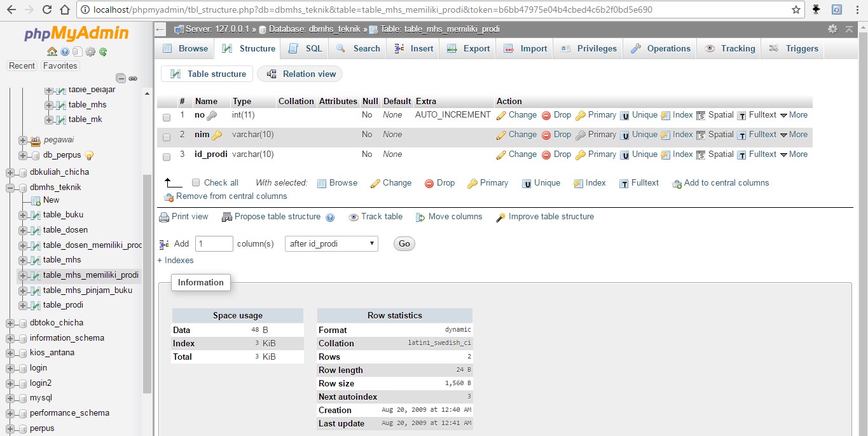Select the nim column checkbox

click(167, 137)
